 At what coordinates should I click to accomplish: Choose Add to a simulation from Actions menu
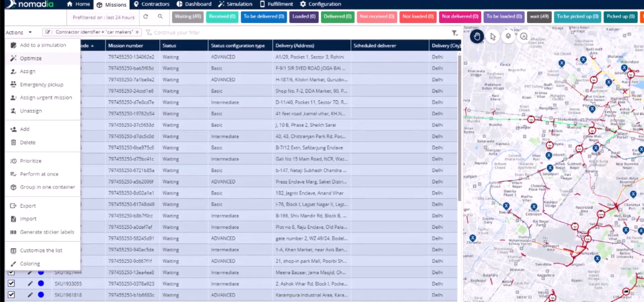[x=43, y=45]
